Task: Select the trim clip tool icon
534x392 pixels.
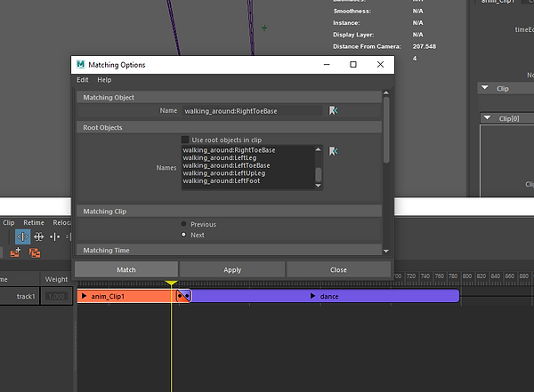Action: pyautogui.click(x=22, y=236)
